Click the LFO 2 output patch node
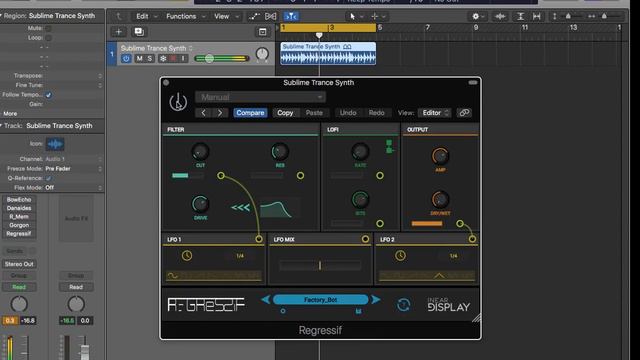640x360 pixels. pyautogui.click(x=472, y=239)
